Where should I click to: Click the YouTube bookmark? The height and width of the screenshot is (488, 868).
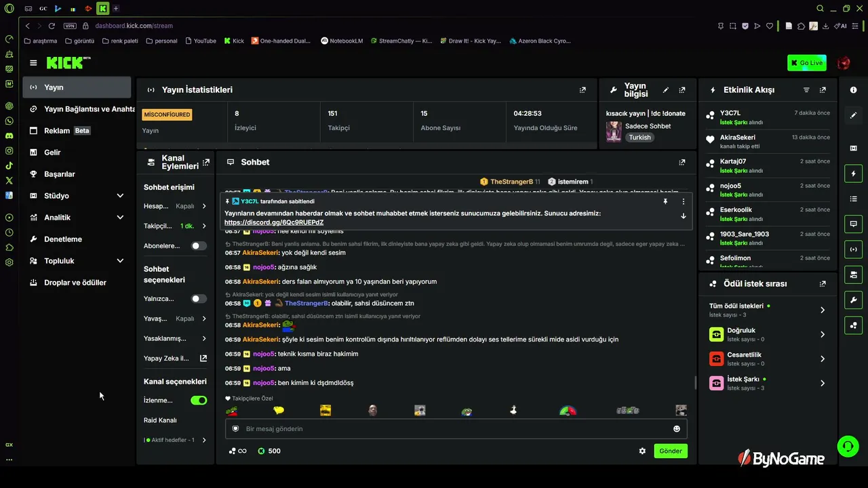[x=200, y=41]
